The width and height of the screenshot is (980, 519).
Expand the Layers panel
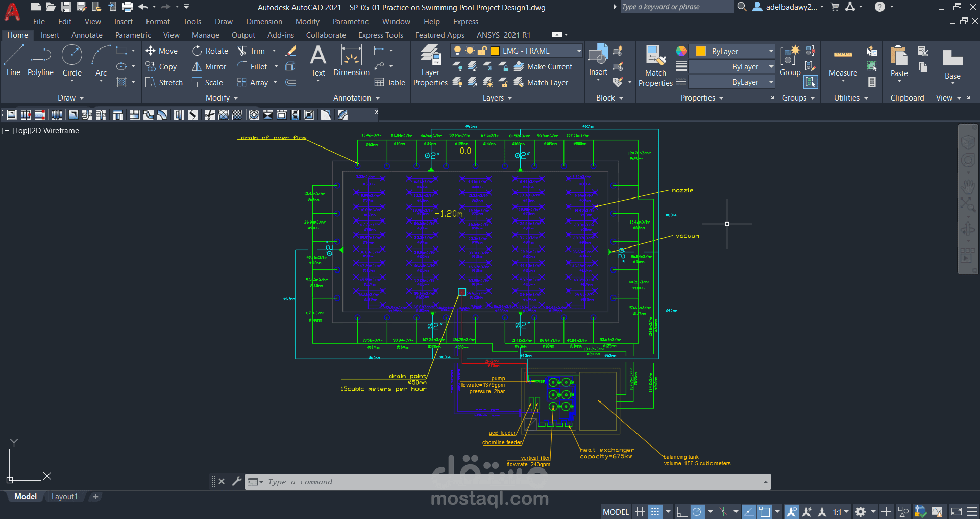[498, 98]
